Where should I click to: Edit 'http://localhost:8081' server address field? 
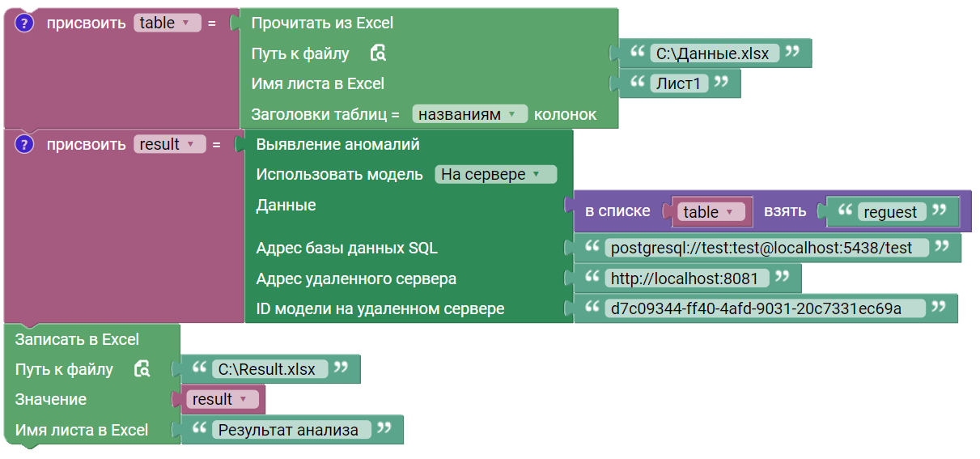point(687,278)
